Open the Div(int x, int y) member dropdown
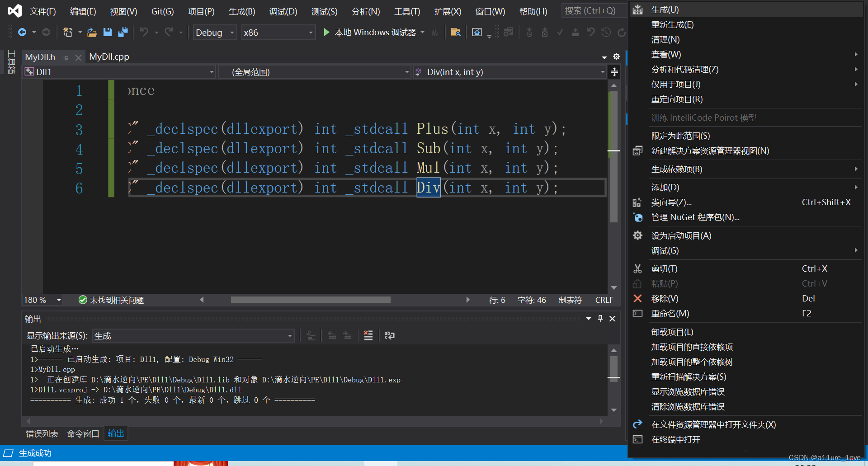 (509, 72)
